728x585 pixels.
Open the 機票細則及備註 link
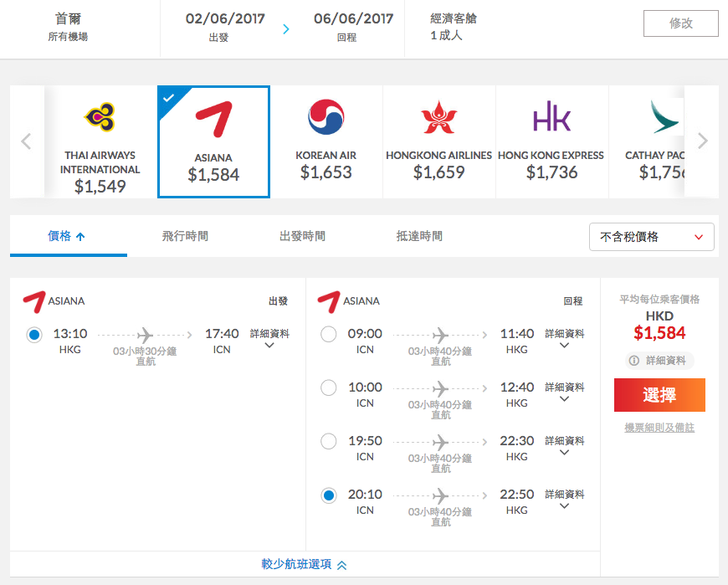(659, 428)
